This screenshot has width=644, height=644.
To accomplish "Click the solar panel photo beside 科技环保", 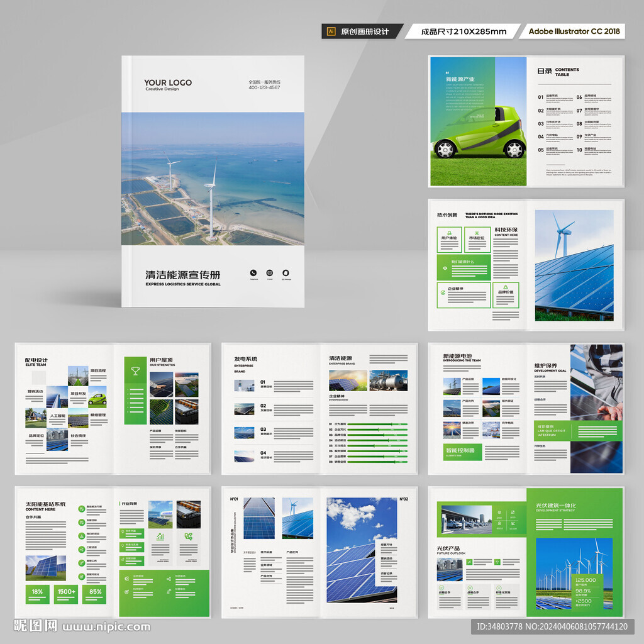I will pyautogui.click(x=574, y=265).
